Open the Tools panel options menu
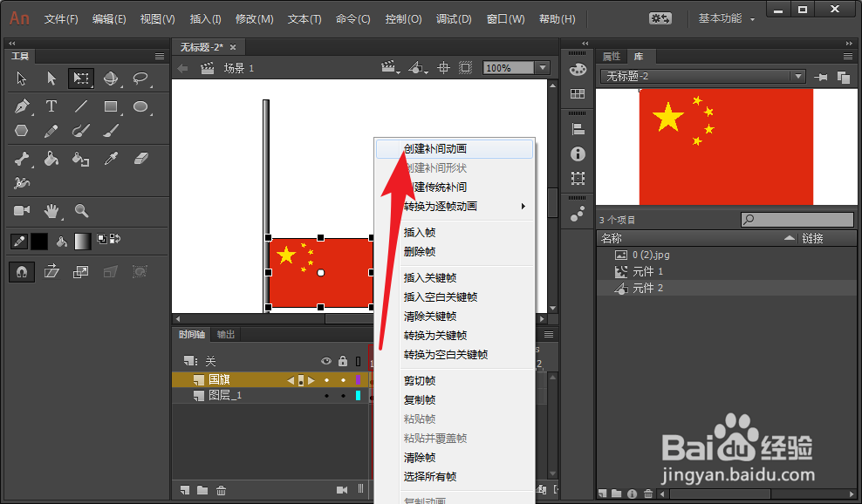Screen dimensions: 862x504 [x=160, y=56]
